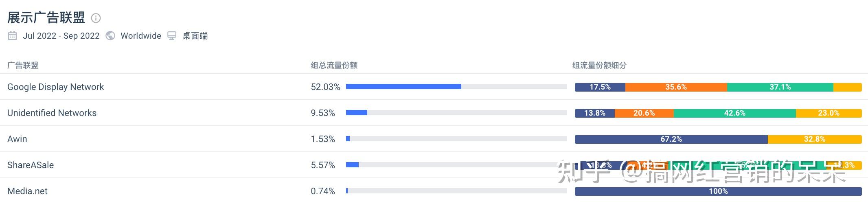Viewport: 868px width, 206px height.
Task: Click Google Display Network's blue share bar
Action: tap(403, 87)
